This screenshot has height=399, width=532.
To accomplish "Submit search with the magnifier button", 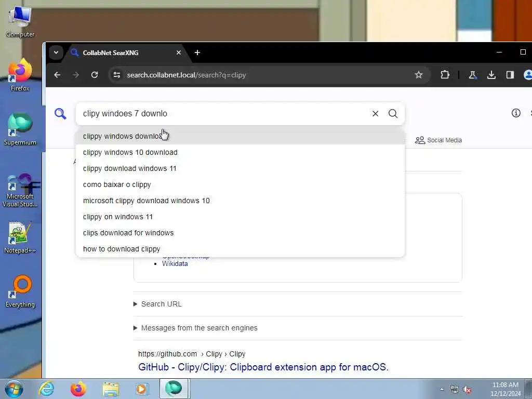I will point(393,114).
